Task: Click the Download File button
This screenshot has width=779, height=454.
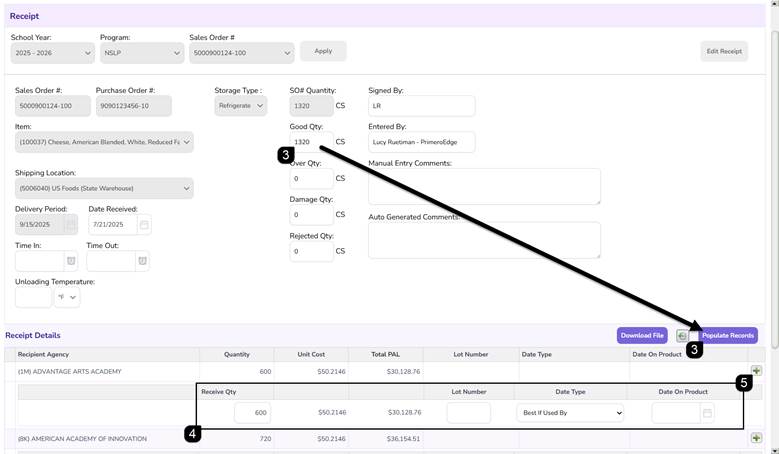Action: (x=642, y=336)
